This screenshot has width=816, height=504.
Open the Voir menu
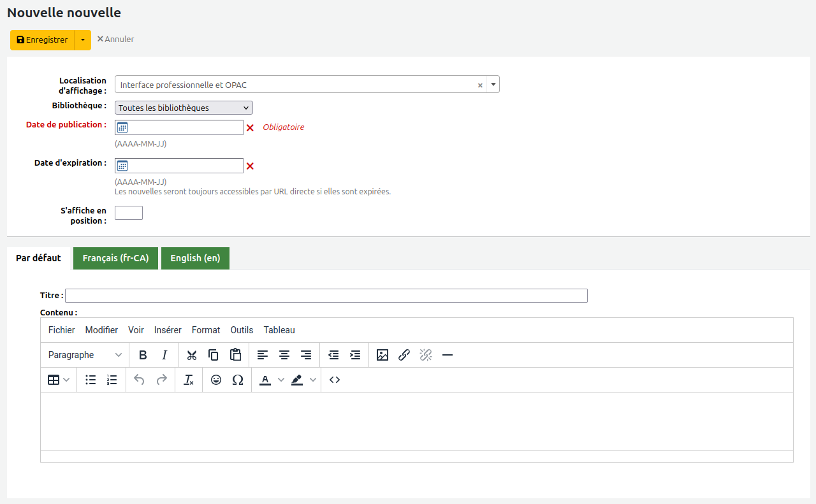pos(136,330)
